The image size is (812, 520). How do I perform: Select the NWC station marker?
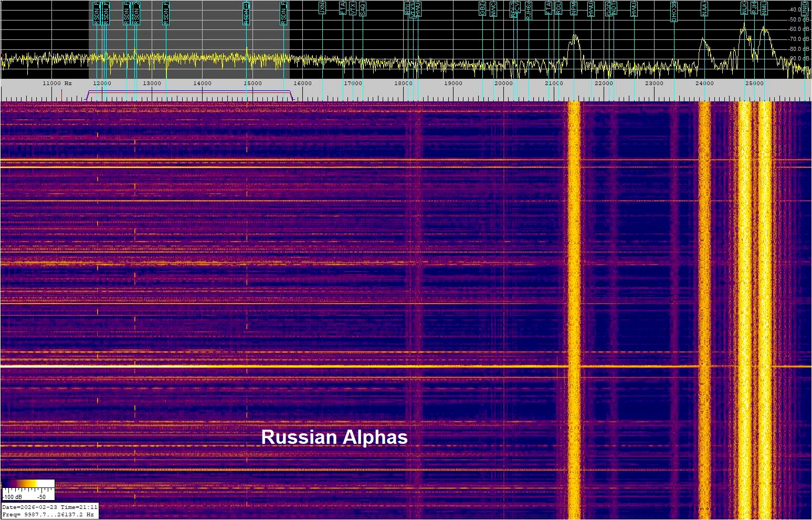click(493, 9)
